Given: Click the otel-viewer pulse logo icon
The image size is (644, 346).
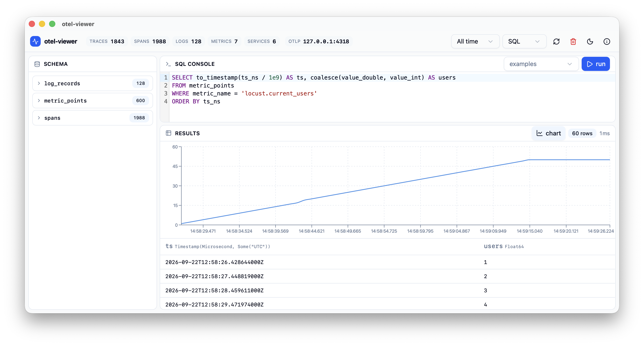Looking at the screenshot, I should [35, 42].
